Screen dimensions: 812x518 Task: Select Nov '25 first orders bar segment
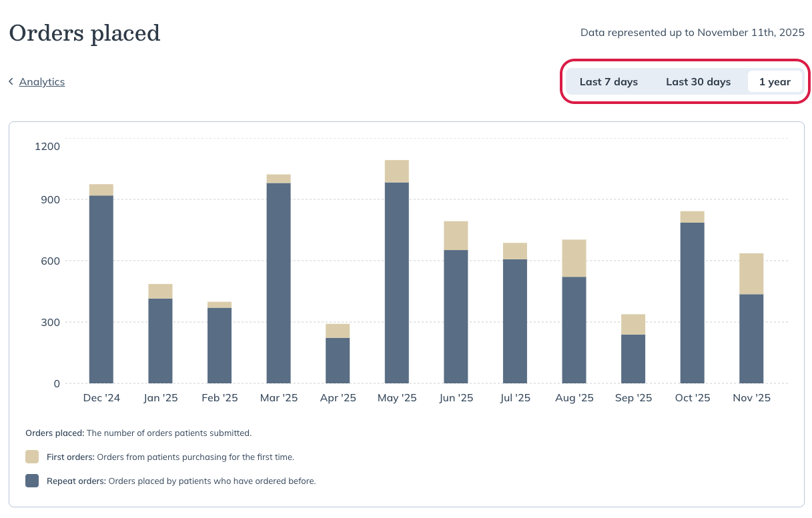pos(751,274)
